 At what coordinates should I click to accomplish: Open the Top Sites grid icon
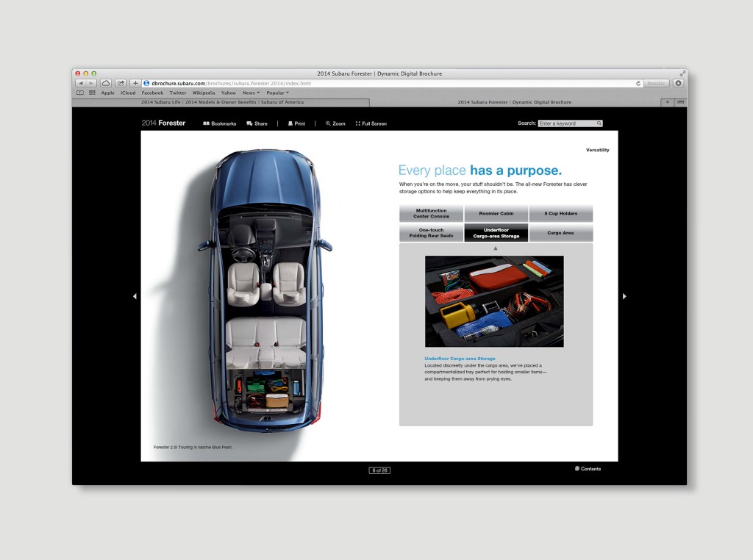[x=92, y=93]
